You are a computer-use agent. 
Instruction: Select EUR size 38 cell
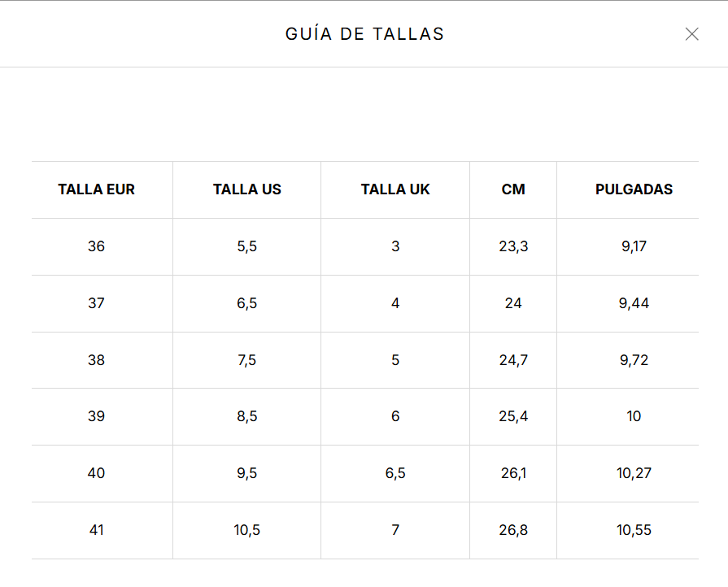(96, 360)
